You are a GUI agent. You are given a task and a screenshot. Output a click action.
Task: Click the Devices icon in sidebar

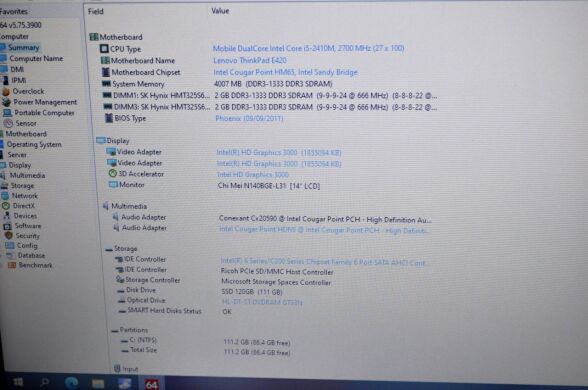pos(6,216)
